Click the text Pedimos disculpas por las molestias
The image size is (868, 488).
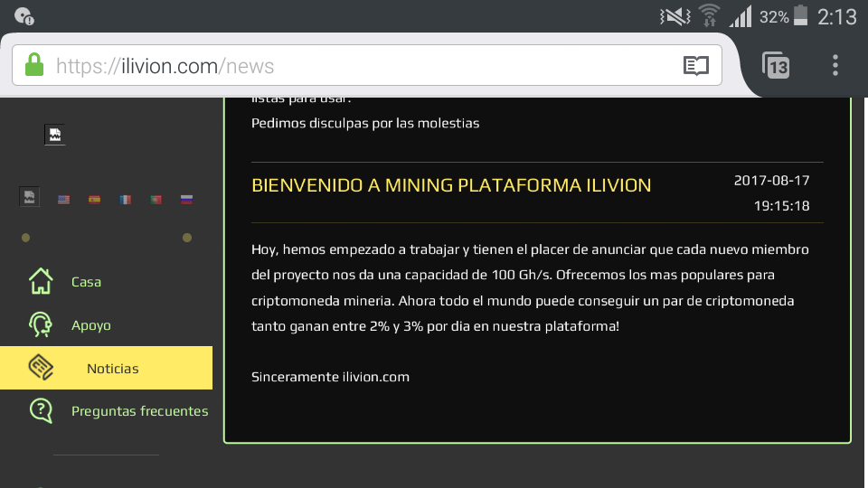[x=365, y=124]
